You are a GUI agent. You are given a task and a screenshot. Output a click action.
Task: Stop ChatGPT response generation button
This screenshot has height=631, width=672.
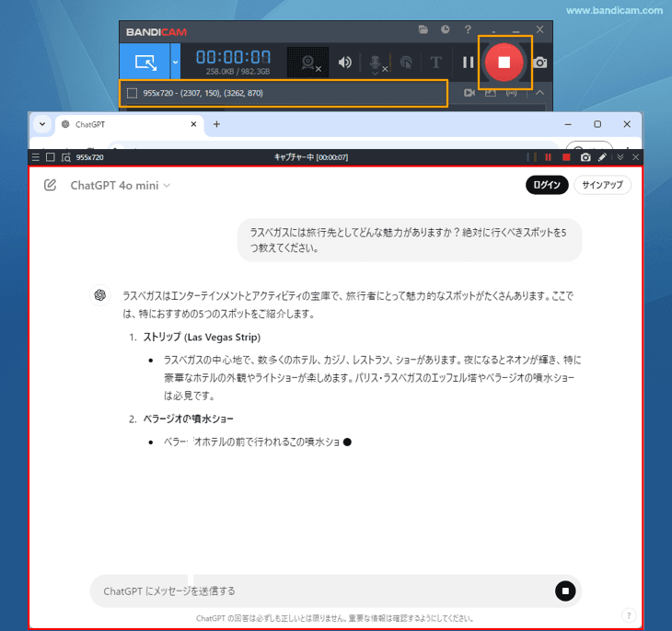point(565,591)
